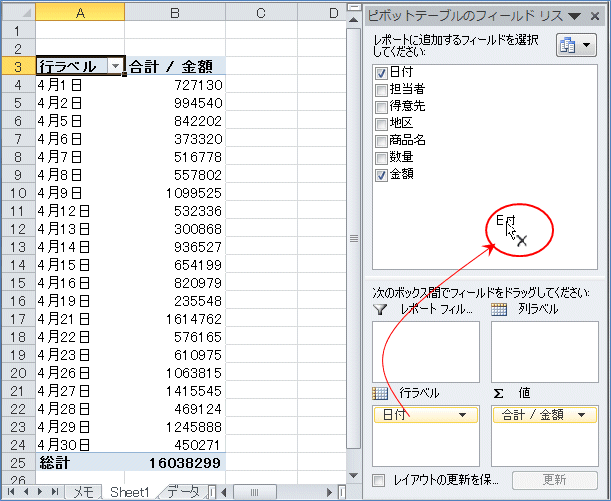Switch to the メモ sheet tab
The image size is (611, 501).
tap(84, 492)
